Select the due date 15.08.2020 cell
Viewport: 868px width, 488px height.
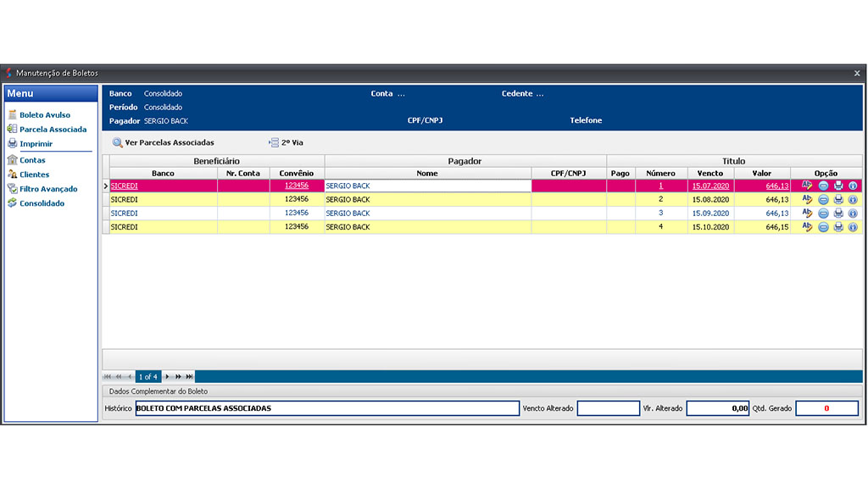711,200
